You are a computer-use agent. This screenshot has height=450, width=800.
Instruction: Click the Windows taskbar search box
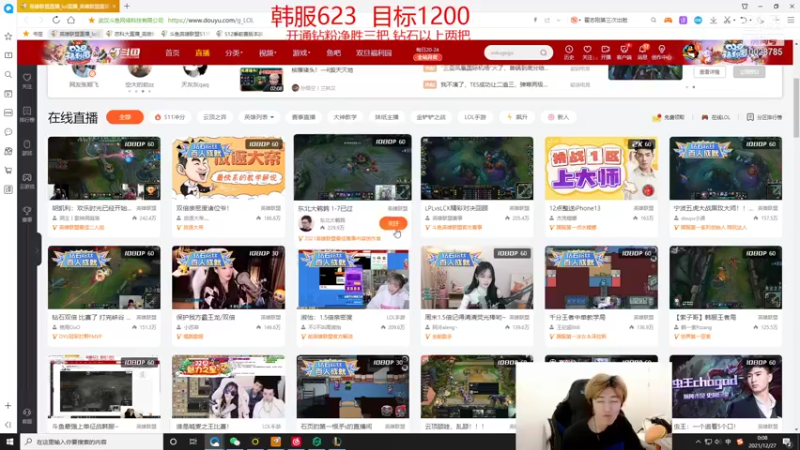pos(91,442)
